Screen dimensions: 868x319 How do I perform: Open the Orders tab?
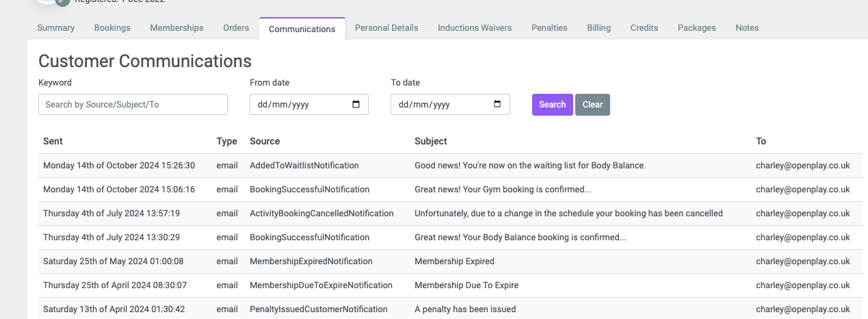(x=236, y=28)
